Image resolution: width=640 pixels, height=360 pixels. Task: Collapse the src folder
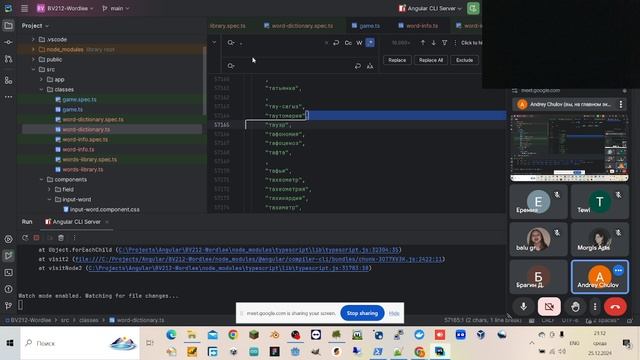point(33,69)
